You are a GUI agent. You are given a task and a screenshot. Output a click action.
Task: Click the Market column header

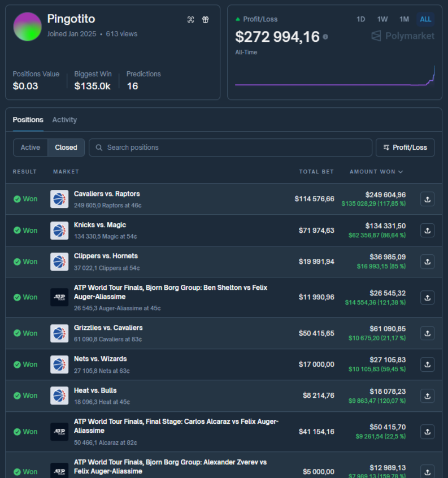tap(66, 172)
